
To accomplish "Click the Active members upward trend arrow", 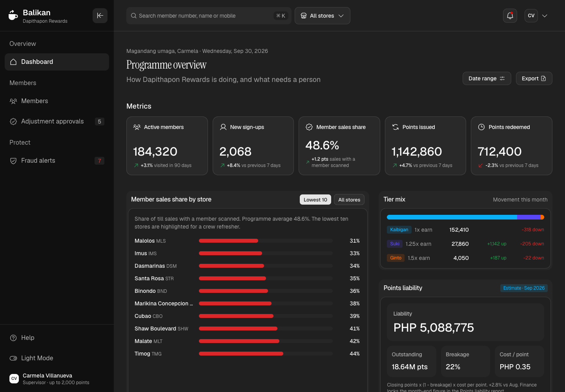I will tap(136, 165).
